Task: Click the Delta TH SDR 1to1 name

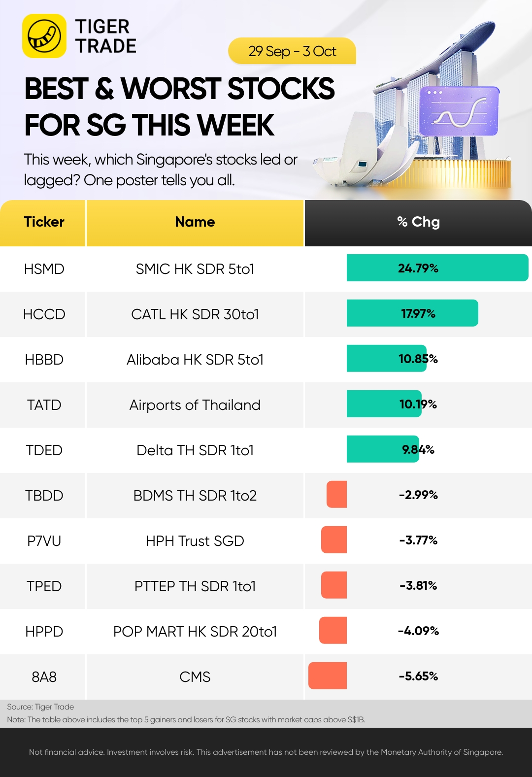Action: click(x=195, y=450)
